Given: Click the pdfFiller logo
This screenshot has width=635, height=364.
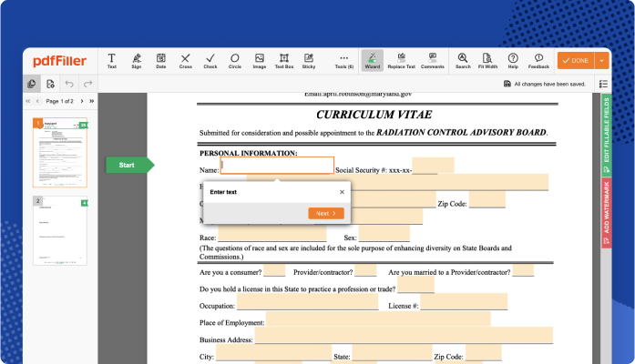Looking at the screenshot, I should coord(59,61).
